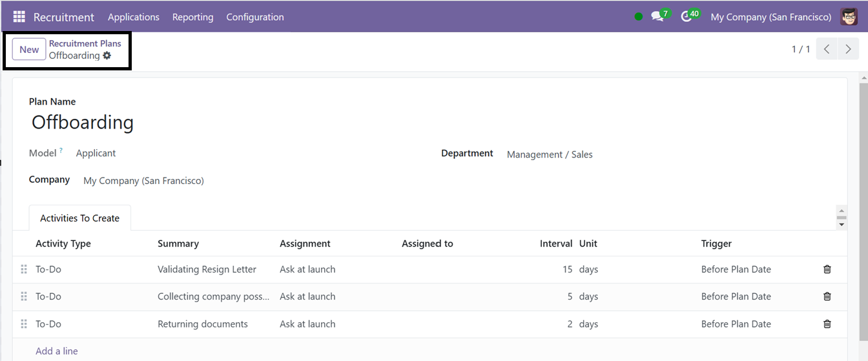
Task: Click Ask at launch in Validating Resign row
Action: point(307,269)
